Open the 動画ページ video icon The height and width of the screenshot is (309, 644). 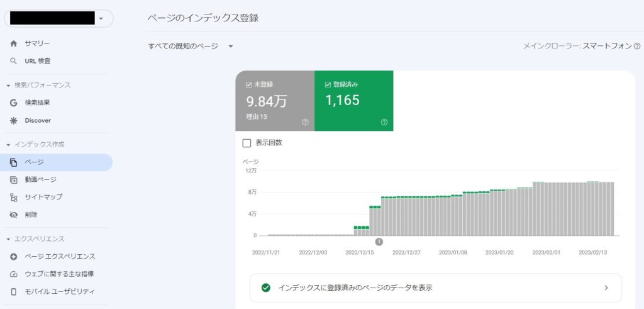pyautogui.click(x=14, y=180)
